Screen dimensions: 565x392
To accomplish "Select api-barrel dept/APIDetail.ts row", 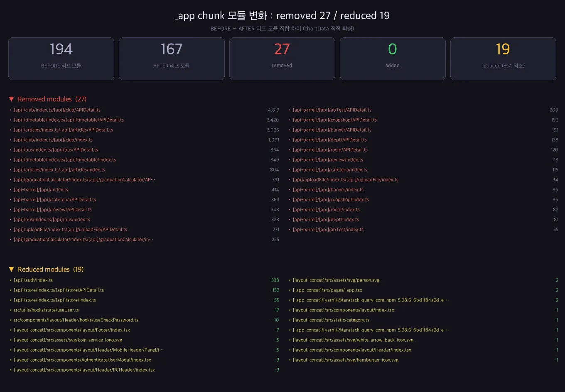I will (423, 140).
